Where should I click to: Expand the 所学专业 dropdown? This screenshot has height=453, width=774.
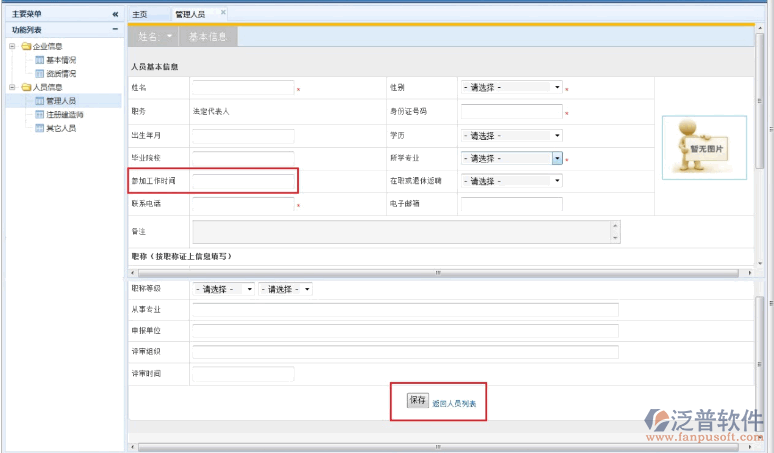click(557, 158)
